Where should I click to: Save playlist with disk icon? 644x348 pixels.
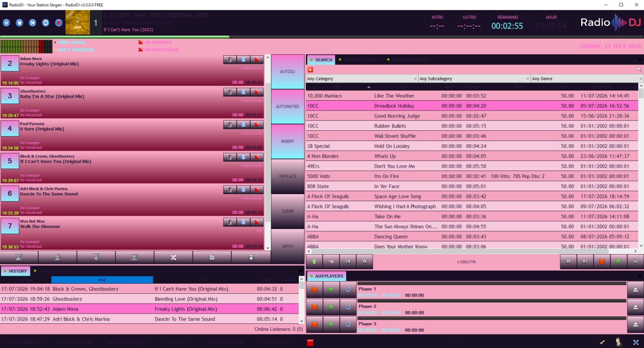251,257
